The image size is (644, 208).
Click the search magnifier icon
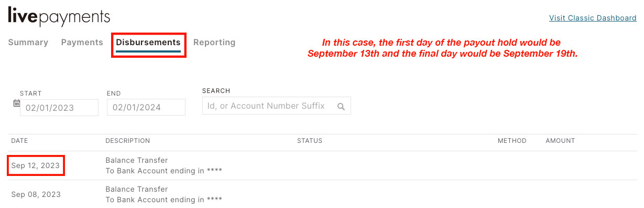[341, 107]
